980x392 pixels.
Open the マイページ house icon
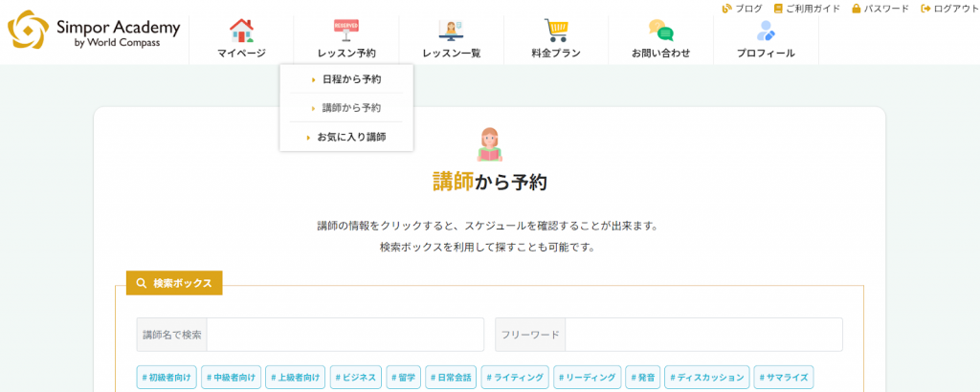click(241, 31)
